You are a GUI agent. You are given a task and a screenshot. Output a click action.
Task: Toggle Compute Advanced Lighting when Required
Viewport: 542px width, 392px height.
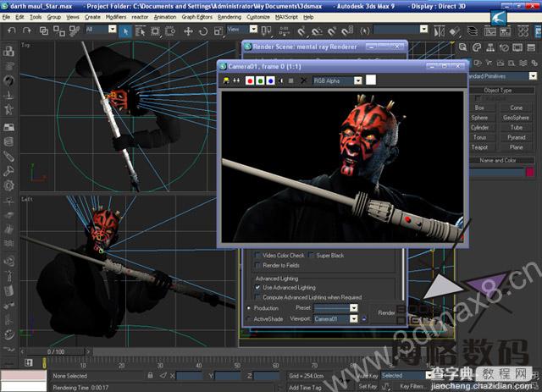(257, 297)
